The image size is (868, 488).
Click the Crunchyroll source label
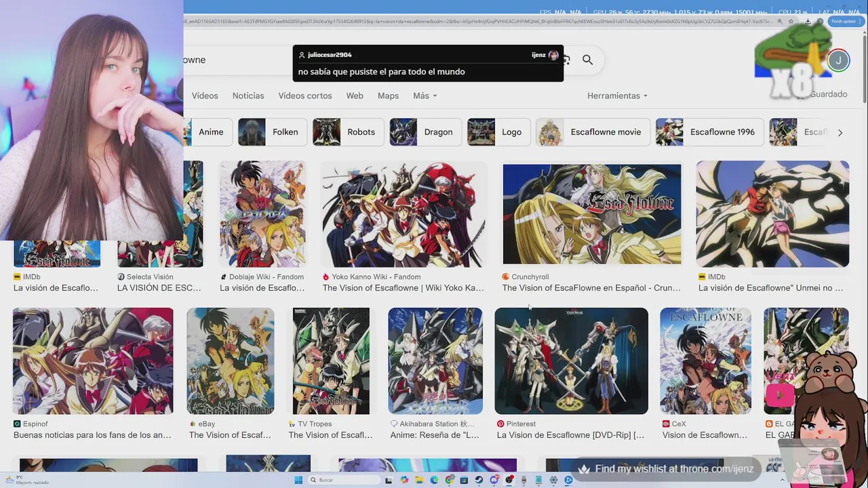click(x=530, y=277)
